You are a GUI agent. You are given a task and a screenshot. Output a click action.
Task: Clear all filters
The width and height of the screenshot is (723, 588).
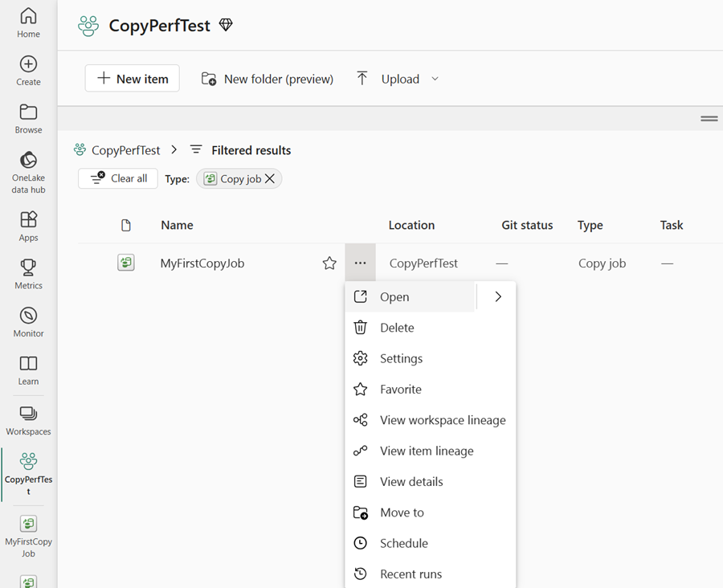118,178
